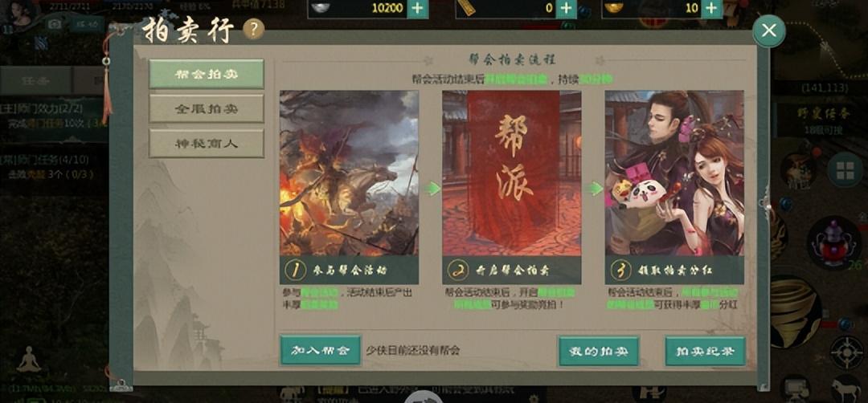Select the red 帮派 banner image
868x403 pixels.
(x=511, y=173)
